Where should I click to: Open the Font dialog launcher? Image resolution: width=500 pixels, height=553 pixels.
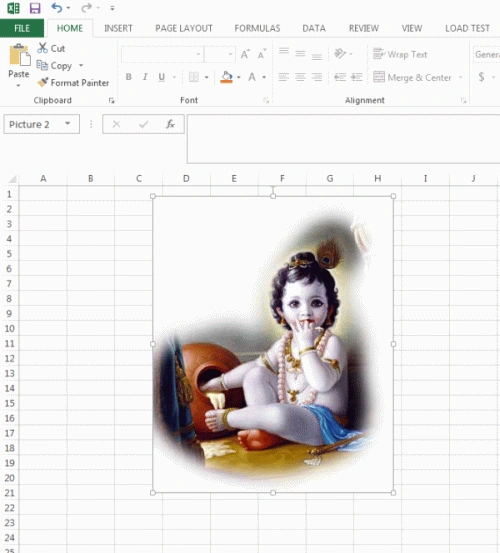(x=266, y=101)
